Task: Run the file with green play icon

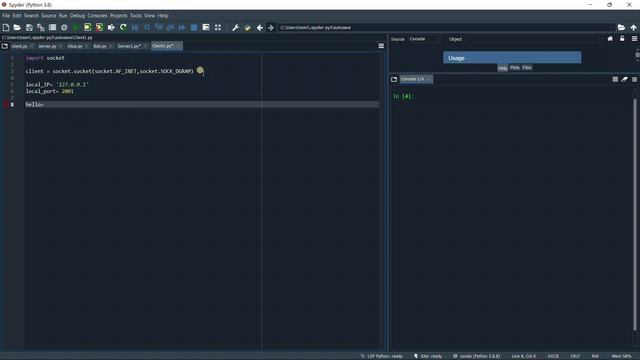Action: (x=76, y=27)
